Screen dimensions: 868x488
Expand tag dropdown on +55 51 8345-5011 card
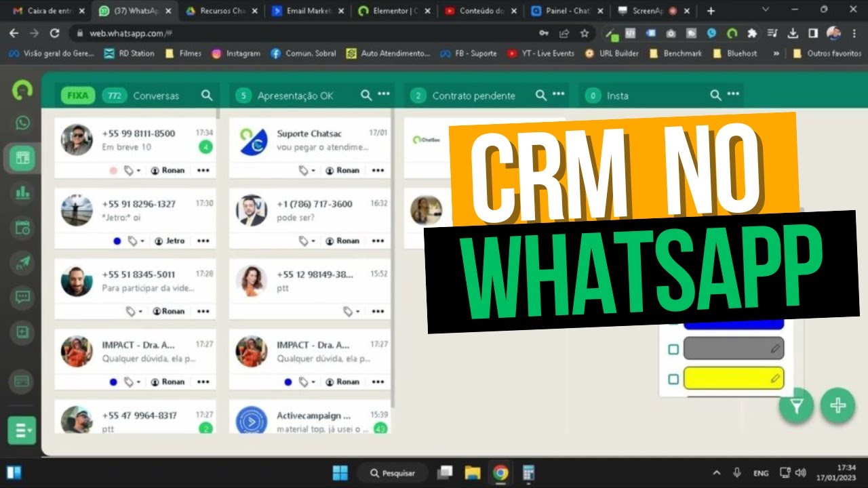134,311
